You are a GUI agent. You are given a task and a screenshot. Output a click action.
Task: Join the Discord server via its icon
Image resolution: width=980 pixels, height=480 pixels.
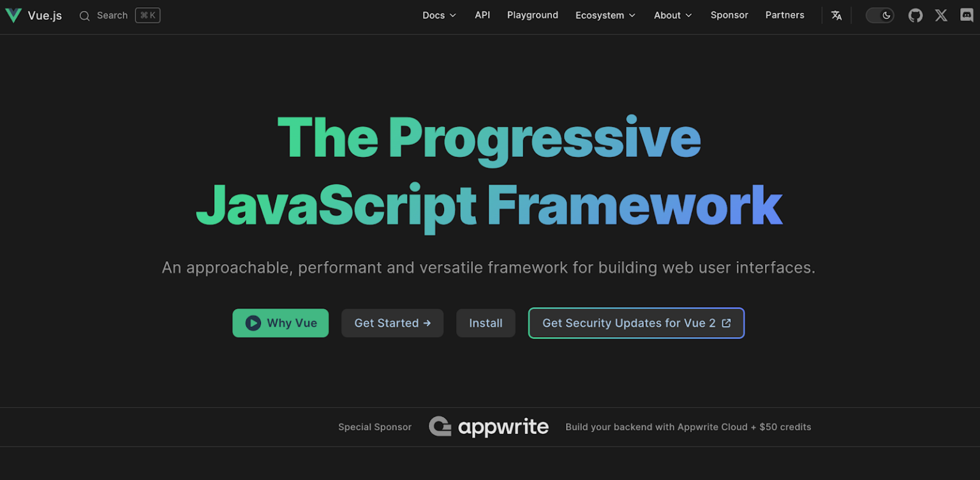point(967,15)
